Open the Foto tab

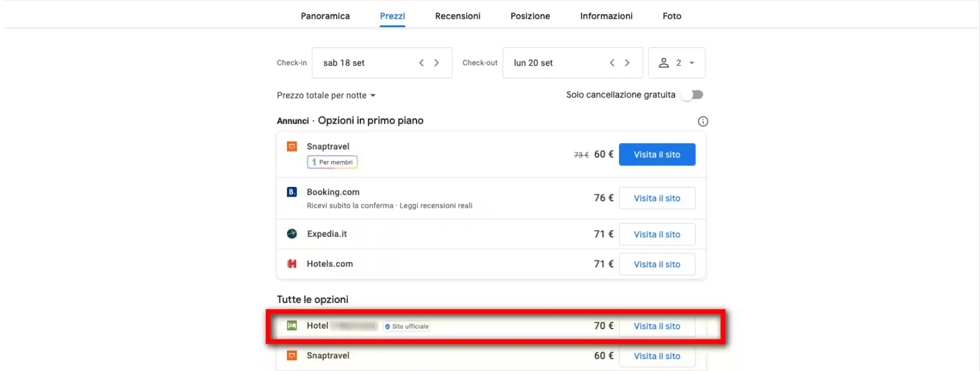(672, 16)
